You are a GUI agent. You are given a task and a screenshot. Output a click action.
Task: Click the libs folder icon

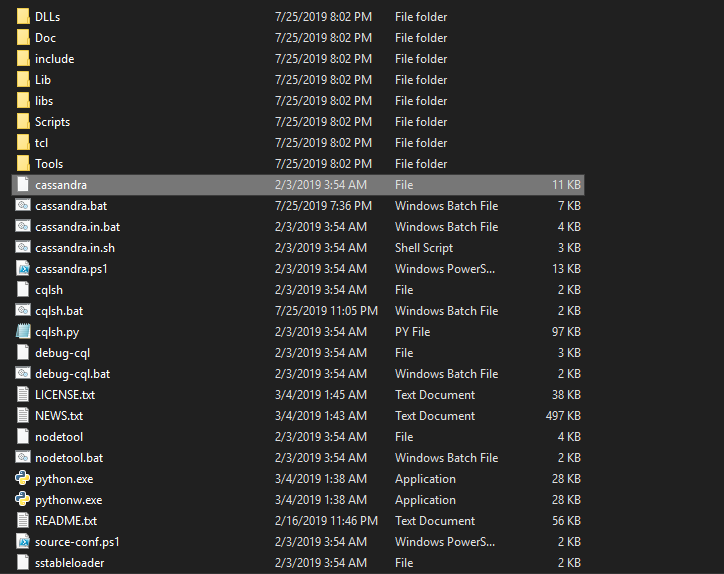coord(23,101)
